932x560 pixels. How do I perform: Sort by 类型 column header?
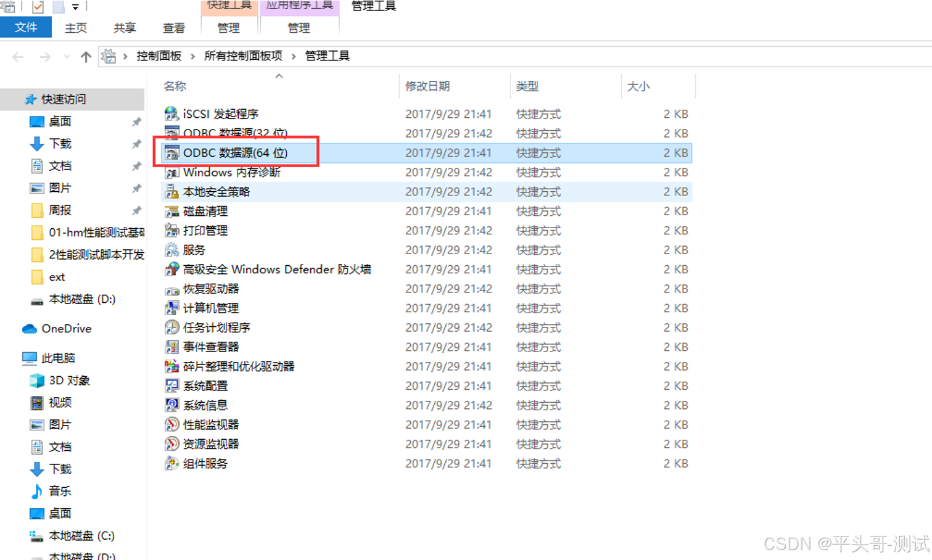(527, 86)
